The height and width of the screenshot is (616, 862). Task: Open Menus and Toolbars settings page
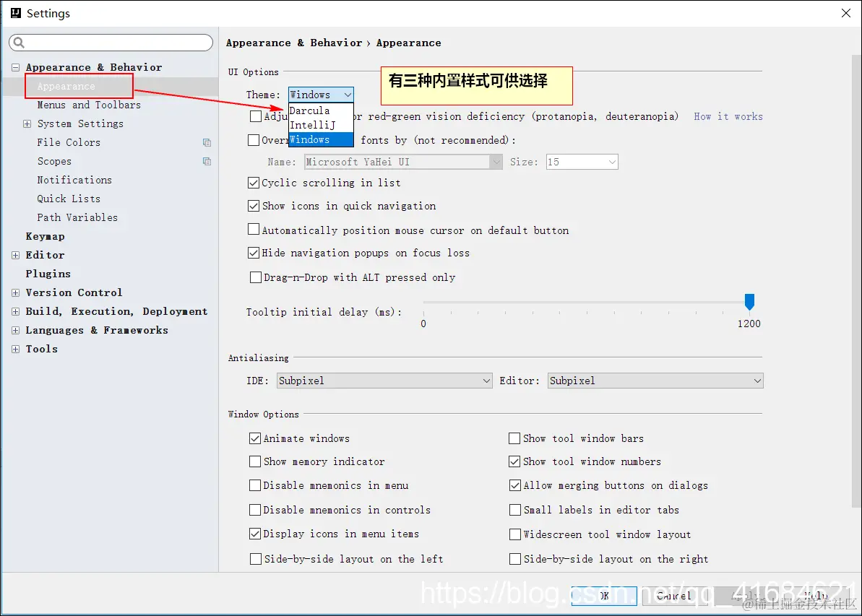point(88,105)
